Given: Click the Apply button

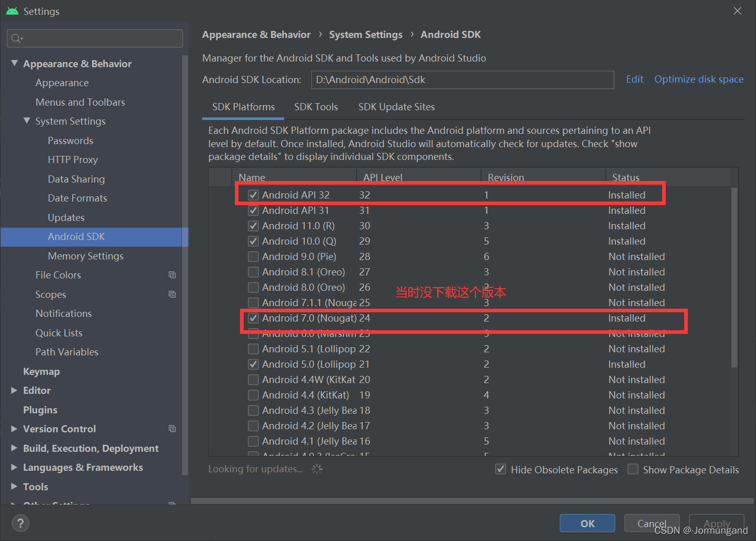Looking at the screenshot, I should click(x=717, y=523).
